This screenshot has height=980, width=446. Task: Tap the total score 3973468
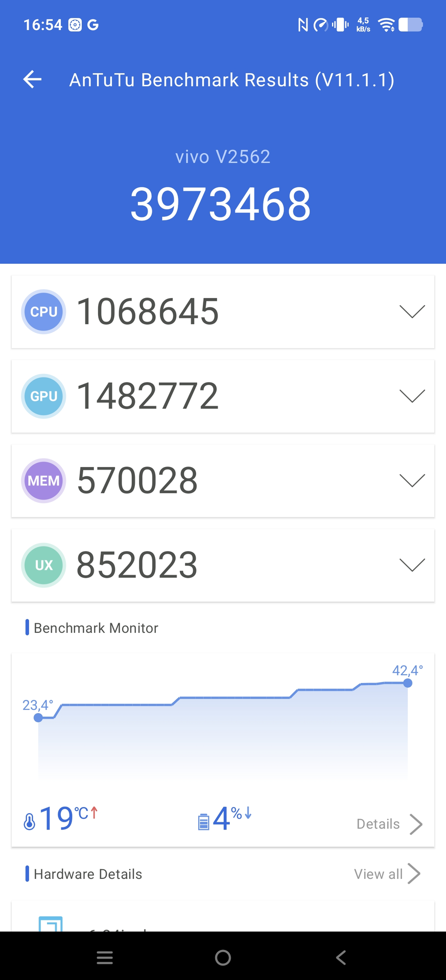pos(221,204)
